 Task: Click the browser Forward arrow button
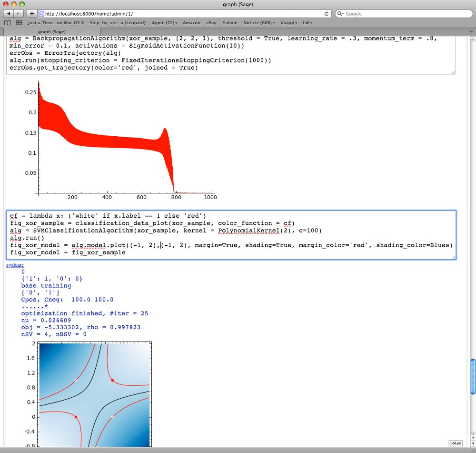[x=20, y=13]
